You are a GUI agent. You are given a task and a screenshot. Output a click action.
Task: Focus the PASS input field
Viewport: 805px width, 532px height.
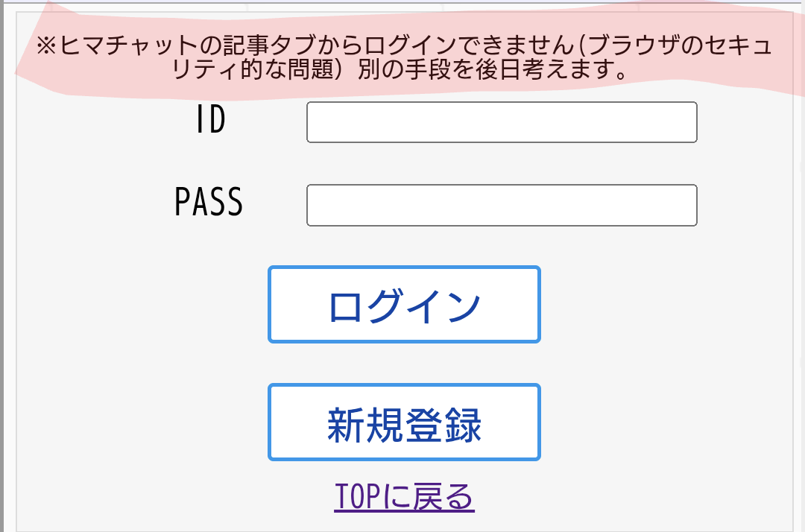point(502,205)
